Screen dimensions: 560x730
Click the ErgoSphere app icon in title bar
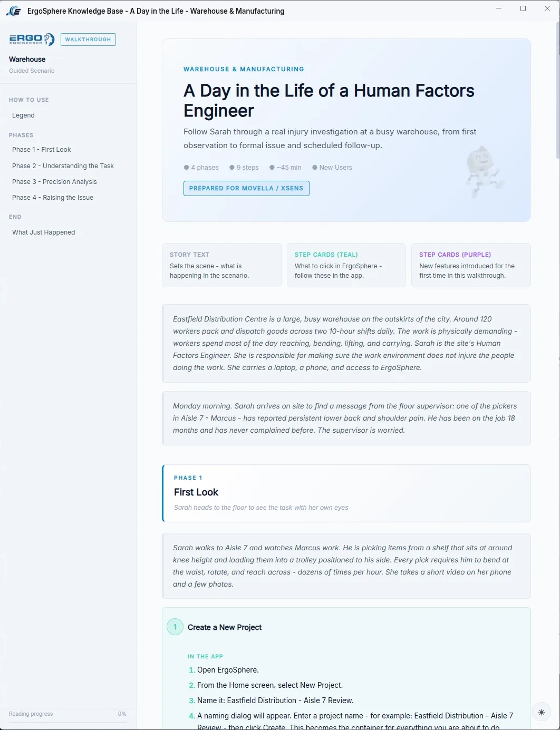(13, 11)
